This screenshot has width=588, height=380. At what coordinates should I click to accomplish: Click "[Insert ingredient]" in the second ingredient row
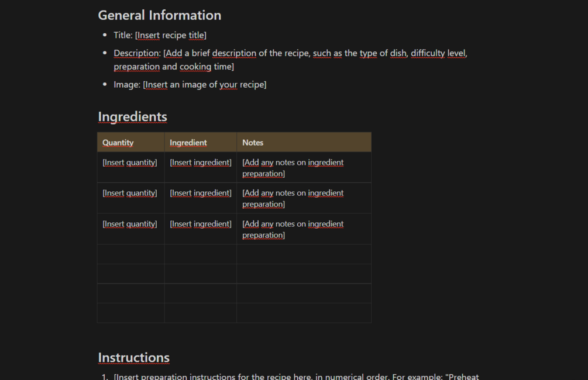click(x=201, y=193)
